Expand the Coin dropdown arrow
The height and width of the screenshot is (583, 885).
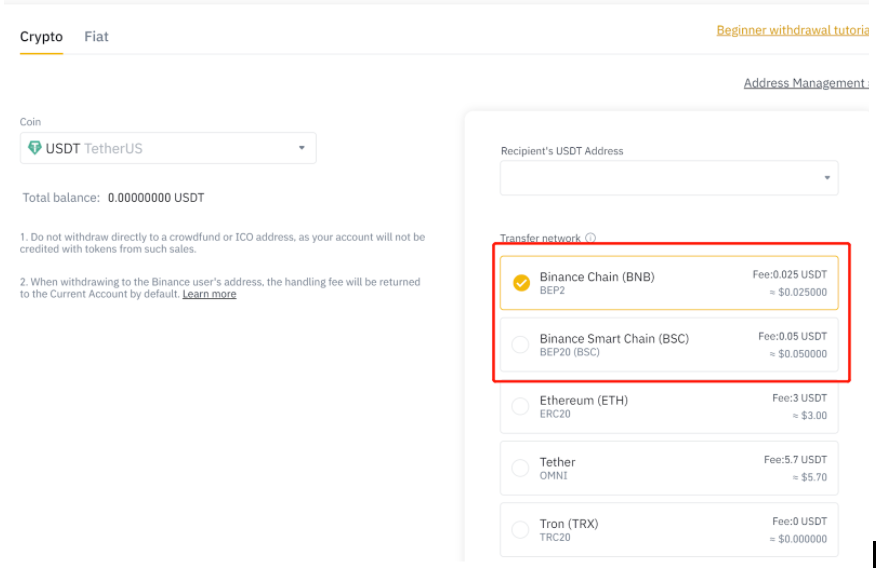[x=302, y=148]
